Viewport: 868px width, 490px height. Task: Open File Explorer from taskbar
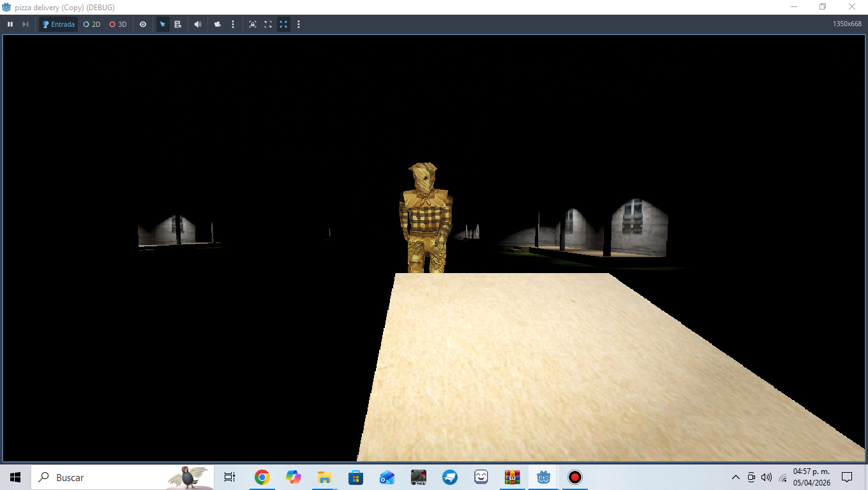pyautogui.click(x=324, y=477)
